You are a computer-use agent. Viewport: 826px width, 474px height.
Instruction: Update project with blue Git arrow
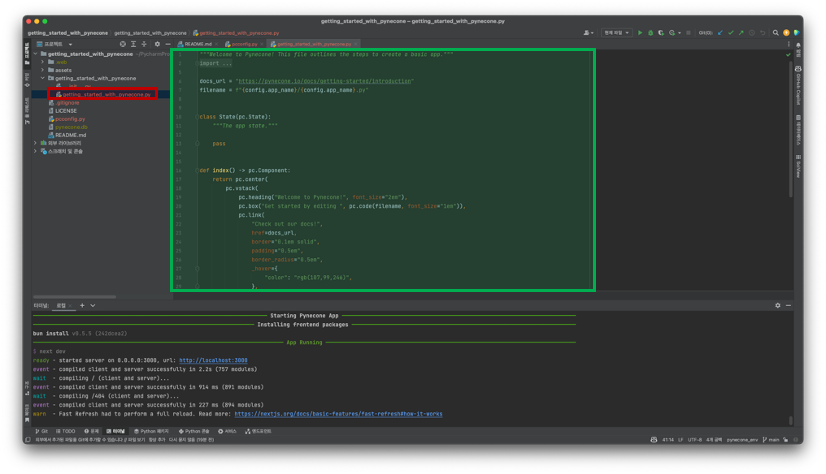[x=720, y=33]
